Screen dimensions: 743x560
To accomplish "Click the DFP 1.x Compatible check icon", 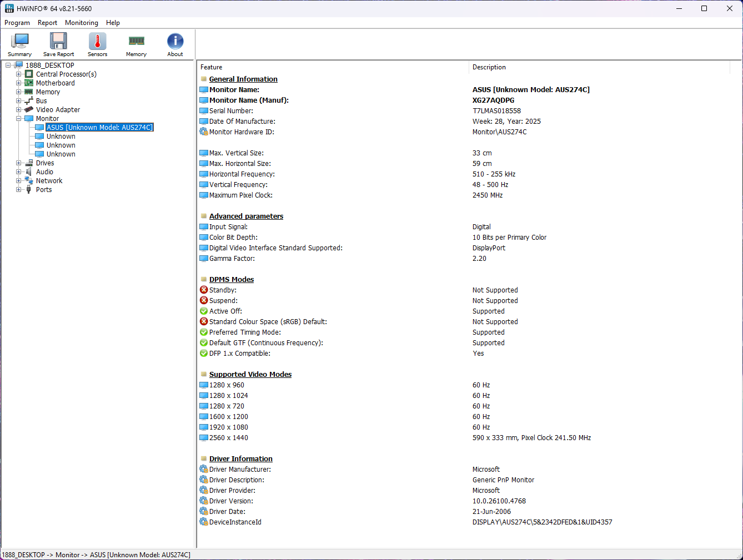I will coord(204,353).
